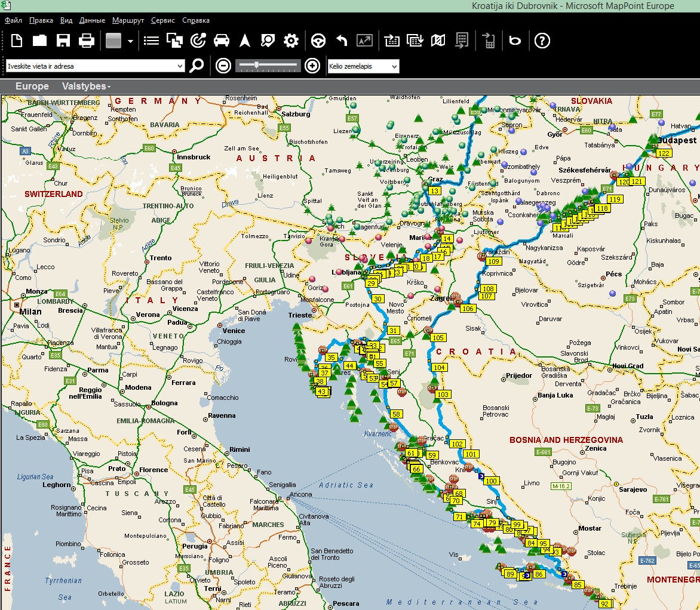Open Bing using the b logo icon

(x=515, y=41)
